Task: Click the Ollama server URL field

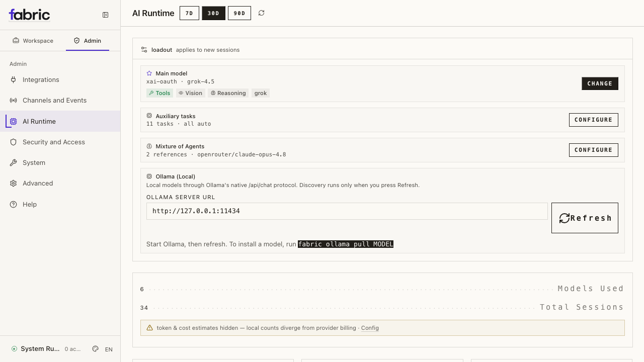Action: 347,211
